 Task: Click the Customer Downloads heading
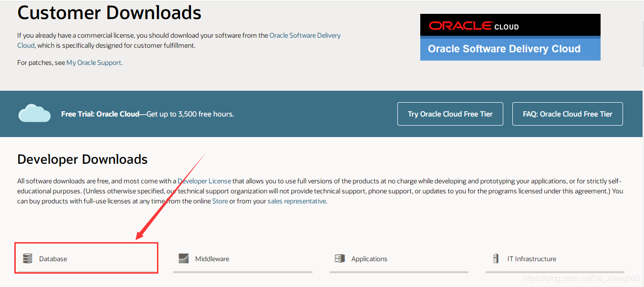pyautogui.click(x=109, y=12)
